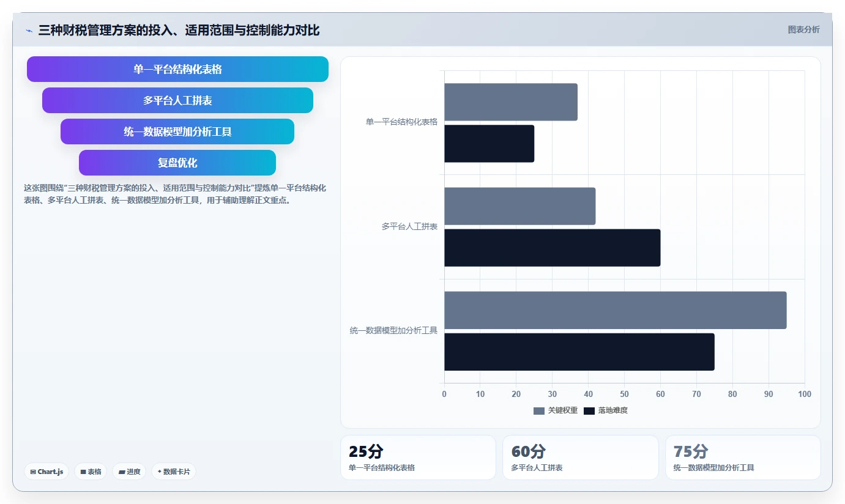Click the Chart.js tag chip
The width and height of the screenshot is (845, 504).
(x=47, y=472)
